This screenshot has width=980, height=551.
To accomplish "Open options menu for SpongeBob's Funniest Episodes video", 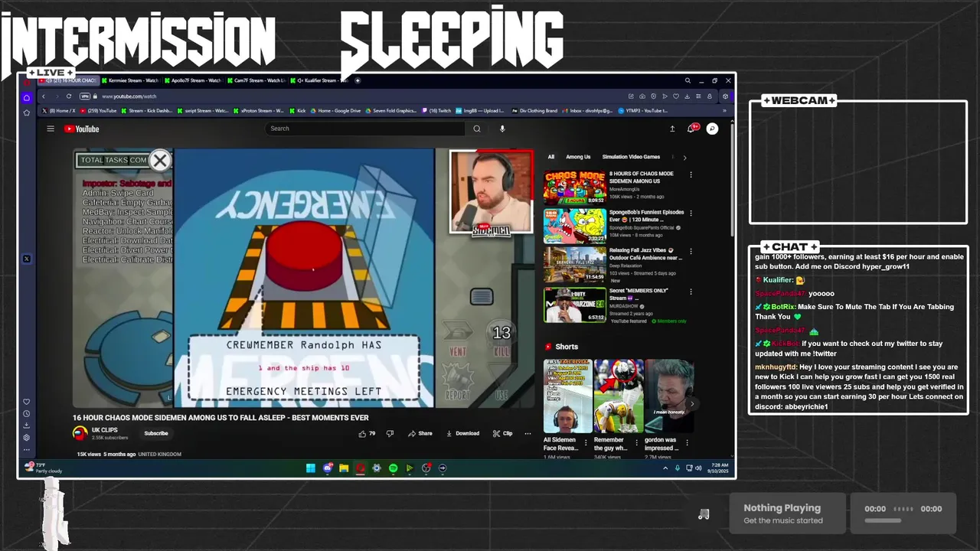I will 691,213.
